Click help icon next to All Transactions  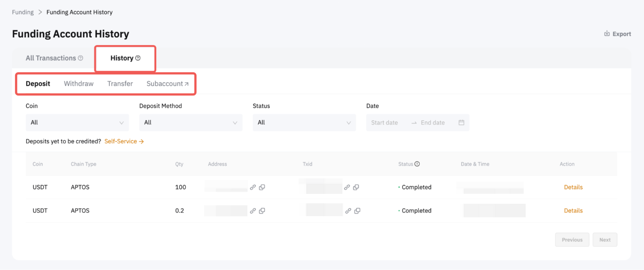pos(80,58)
